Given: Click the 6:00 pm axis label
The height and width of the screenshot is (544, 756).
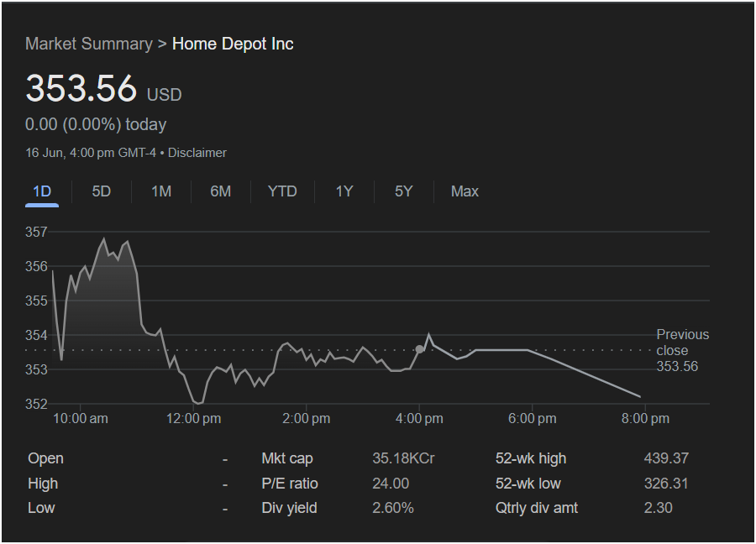Looking at the screenshot, I should [x=532, y=418].
